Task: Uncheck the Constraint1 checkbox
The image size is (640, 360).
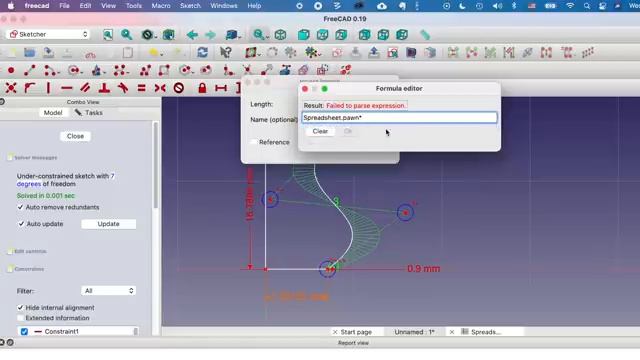Action: point(24,331)
